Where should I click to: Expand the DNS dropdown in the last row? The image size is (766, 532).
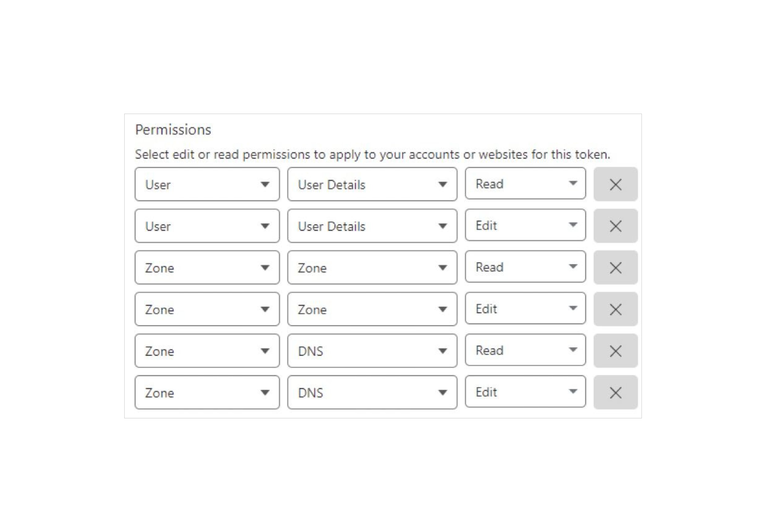click(372, 393)
